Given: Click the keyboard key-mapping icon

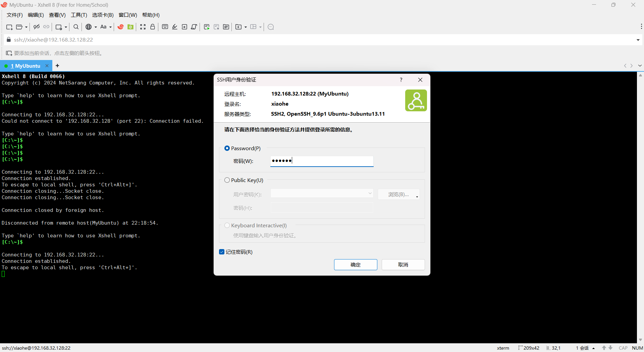Looking at the screenshot, I should [165, 27].
